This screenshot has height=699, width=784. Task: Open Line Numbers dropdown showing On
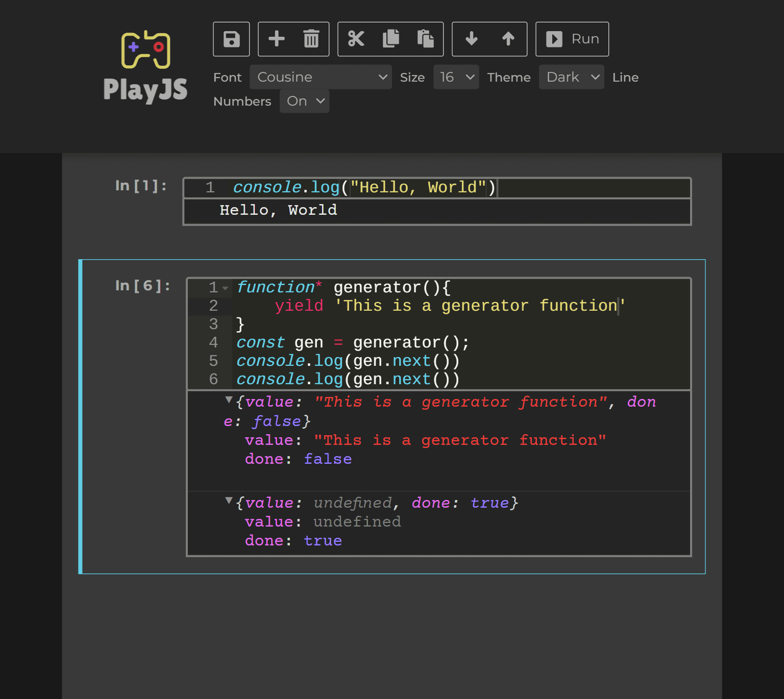(304, 101)
